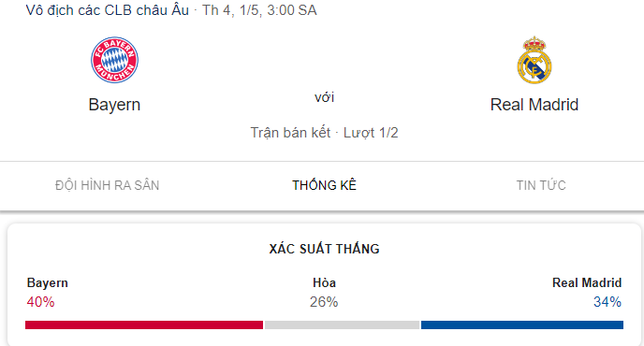Click the match date Th 4, 1/5, 3:00 SA
644x346 pixels.
tap(259, 10)
